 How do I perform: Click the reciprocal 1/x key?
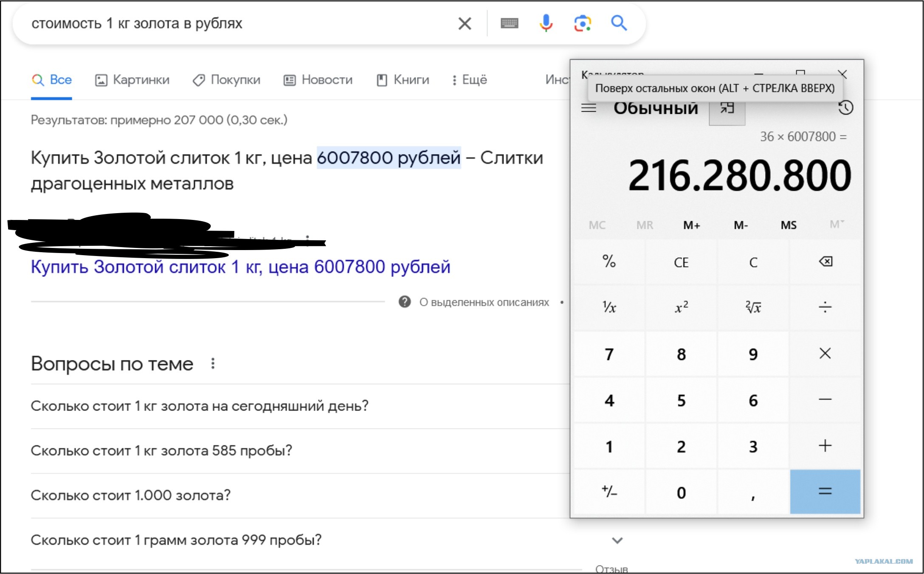point(609,307)
